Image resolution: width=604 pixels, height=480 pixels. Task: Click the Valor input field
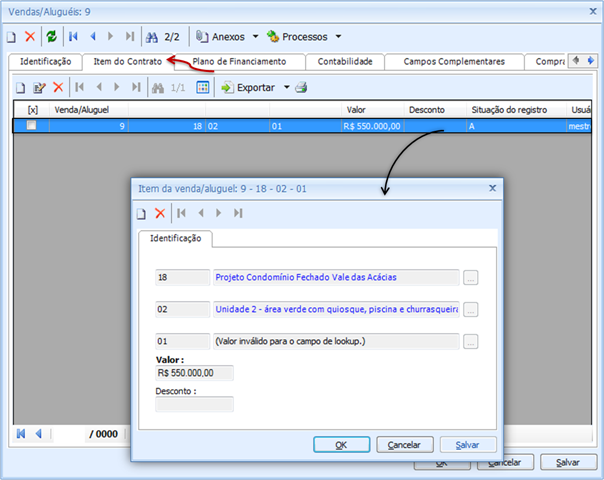click(194, 373)
